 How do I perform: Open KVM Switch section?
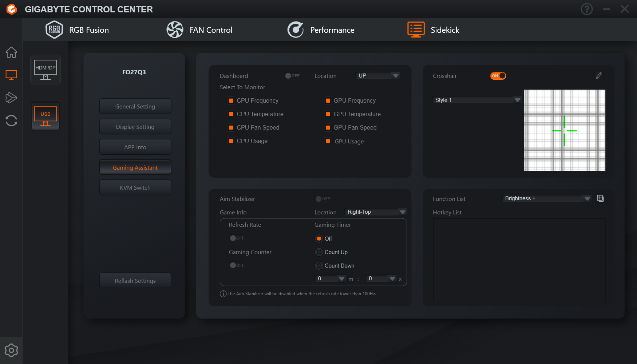coord(135,187)
